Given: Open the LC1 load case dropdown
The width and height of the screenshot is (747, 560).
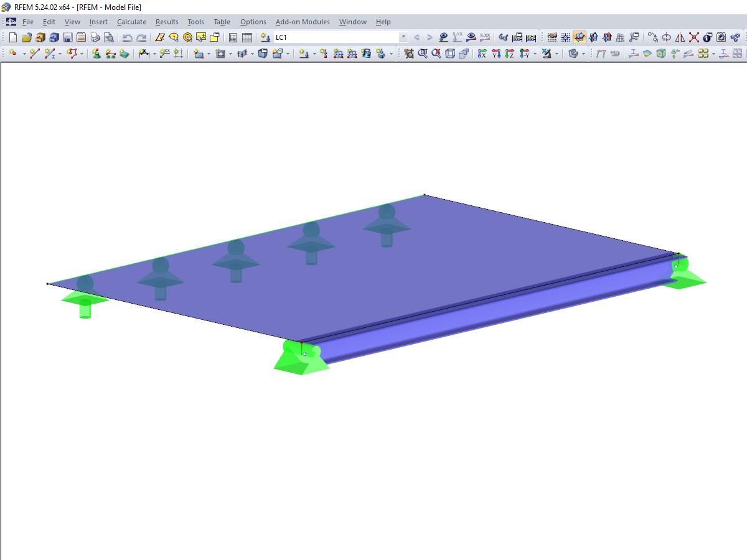Looking at the screenshot, I should [x=403, y=37].
